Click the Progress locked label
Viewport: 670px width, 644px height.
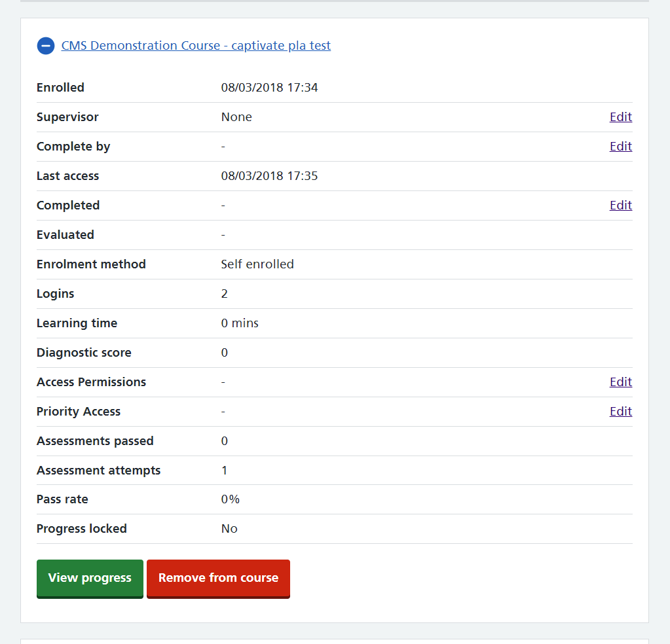[82, 529]
